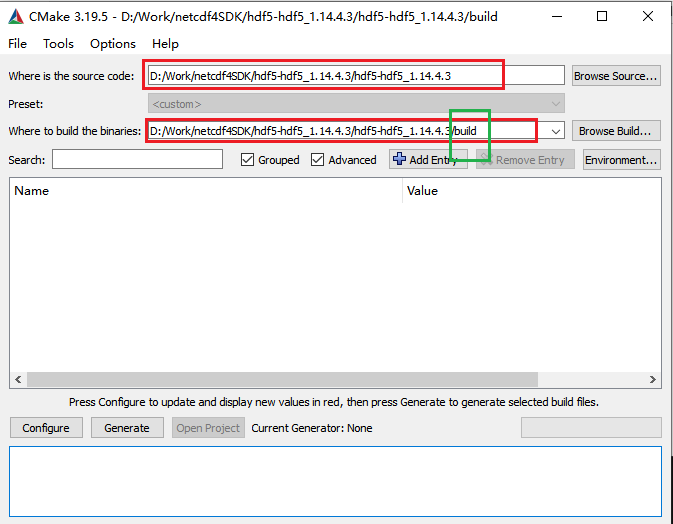Image resolution: width=673 pixels, height=524 pixels.
Task: Click the Browse Build button
Action: pos(616,131)
